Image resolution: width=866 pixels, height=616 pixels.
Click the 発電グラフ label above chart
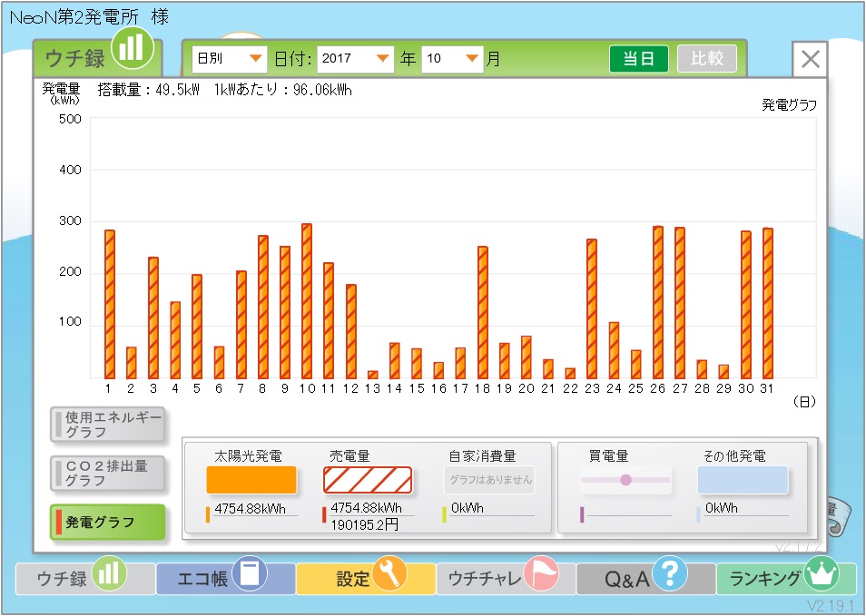point(789,105)
